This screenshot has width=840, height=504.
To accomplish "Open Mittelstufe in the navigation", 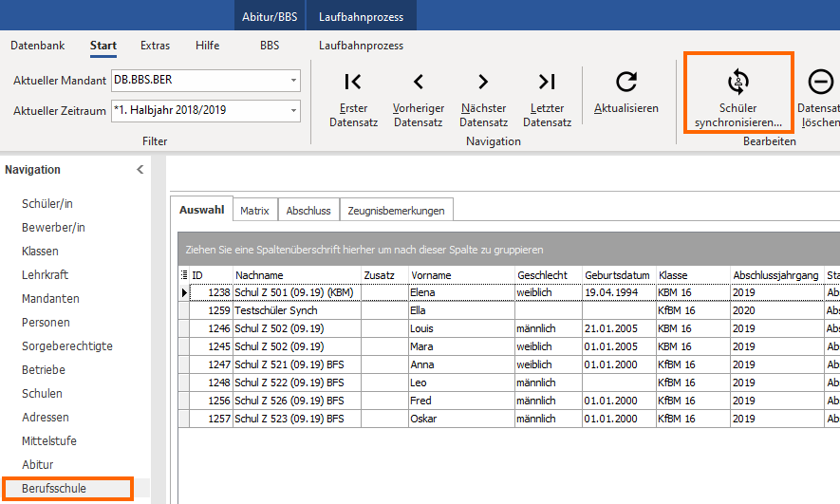I will (49, 440).
